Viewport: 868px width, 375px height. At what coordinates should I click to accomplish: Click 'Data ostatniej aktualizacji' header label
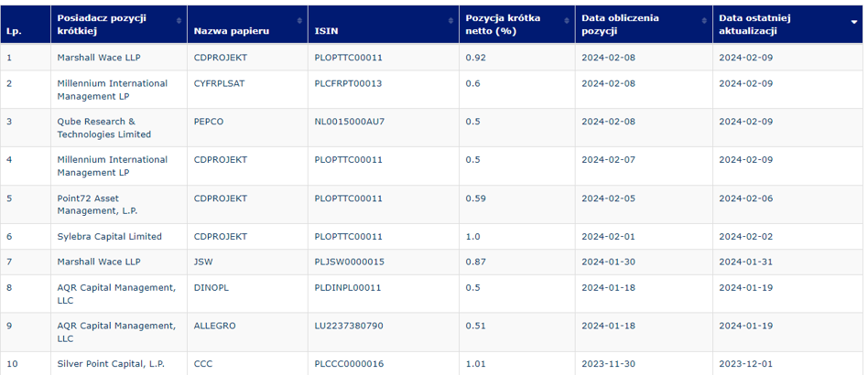coord(755,25)
